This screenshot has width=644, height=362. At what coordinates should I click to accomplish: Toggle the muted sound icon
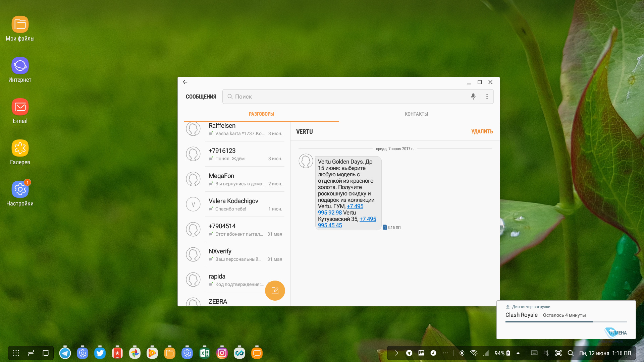click(546, 353)
